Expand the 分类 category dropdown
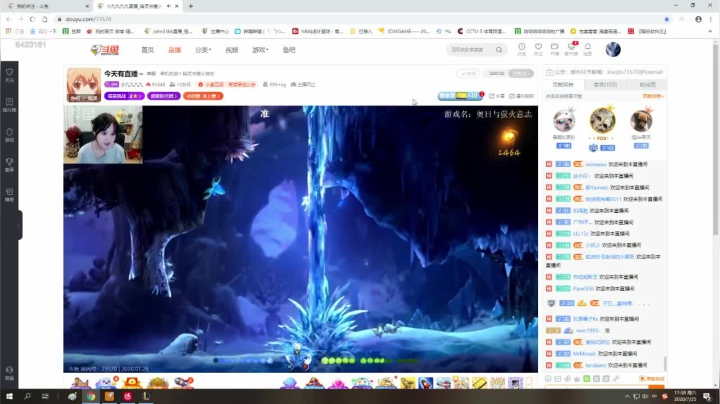Screen dimensions: 720x404 pos(202,50)
